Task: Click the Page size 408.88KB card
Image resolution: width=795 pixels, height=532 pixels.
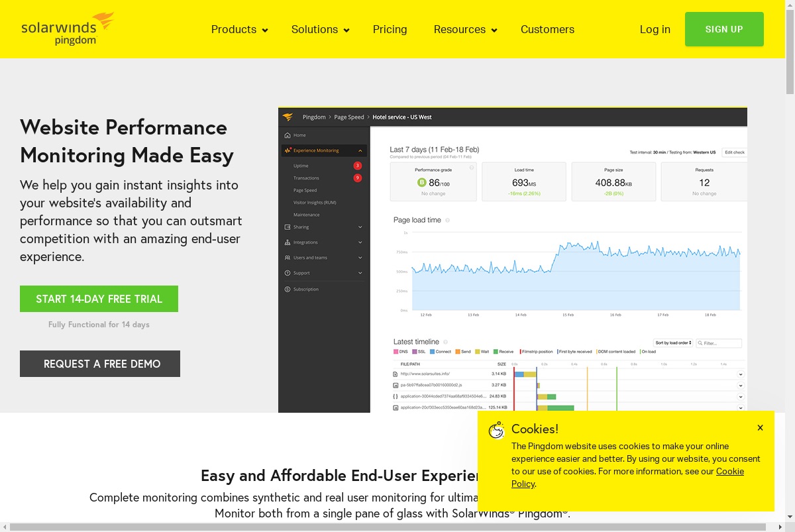Action: point(613,182)
